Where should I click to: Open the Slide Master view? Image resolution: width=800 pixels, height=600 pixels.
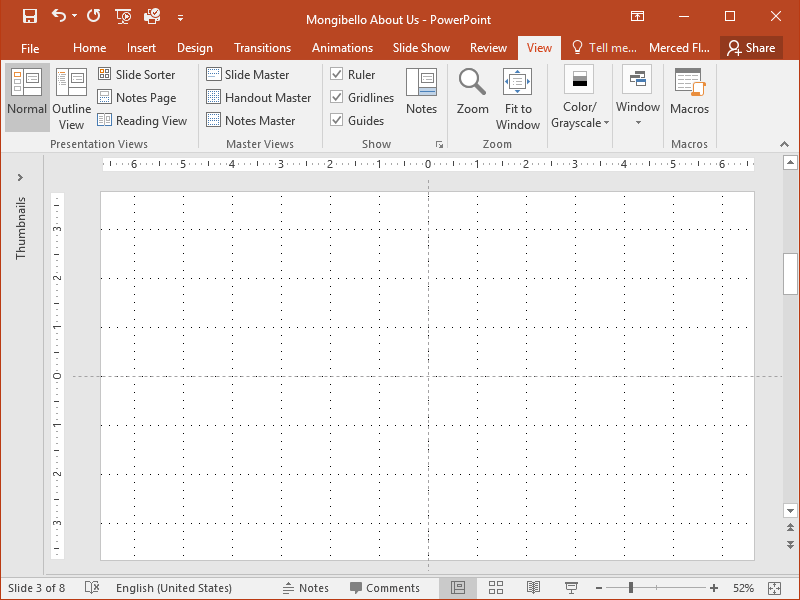click(250, 74)
